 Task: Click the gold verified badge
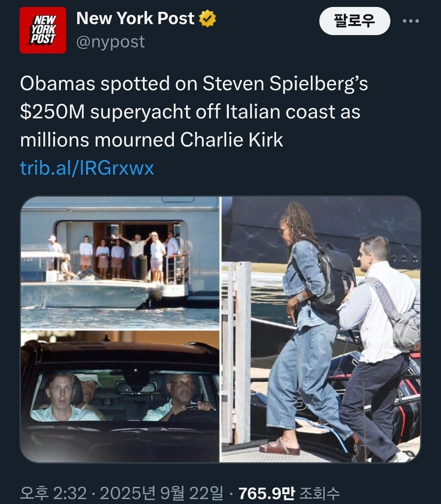coord(207,19)
